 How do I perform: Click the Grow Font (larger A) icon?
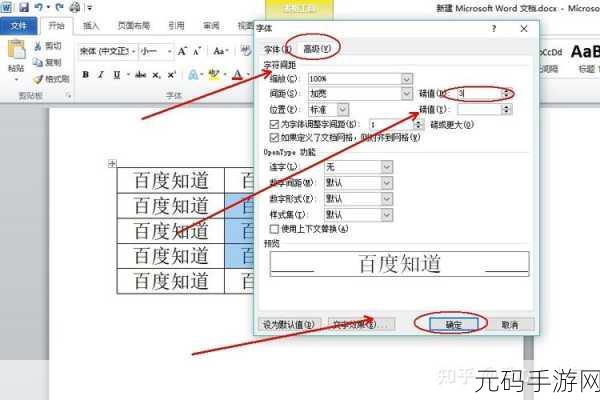pos(182,51)
